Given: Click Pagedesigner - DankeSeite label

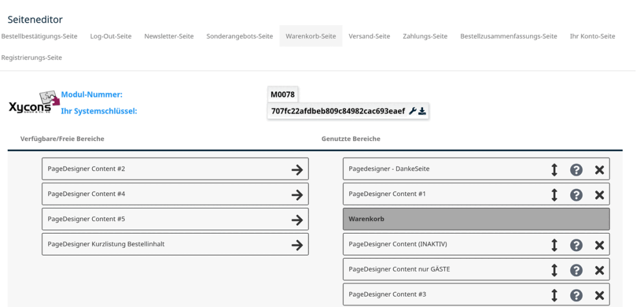Looking at the screenshot, I should coord(389,169).
